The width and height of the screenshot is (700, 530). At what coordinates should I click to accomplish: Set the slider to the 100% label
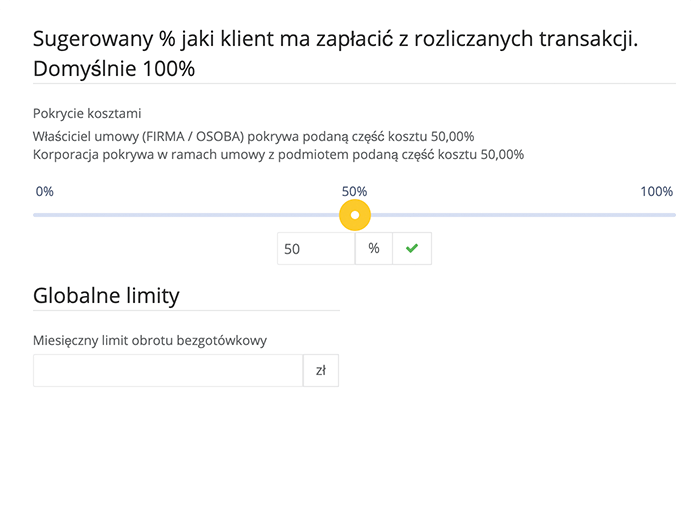[x=656, y=192]
